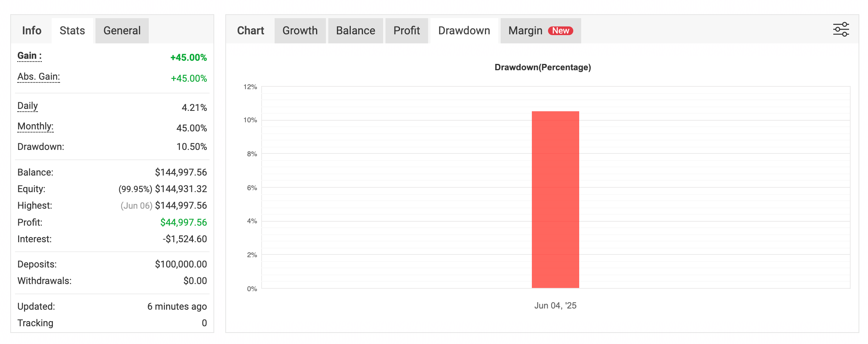Open the chart settings sliders icon
868x344 pixels.
click(841, 30)
